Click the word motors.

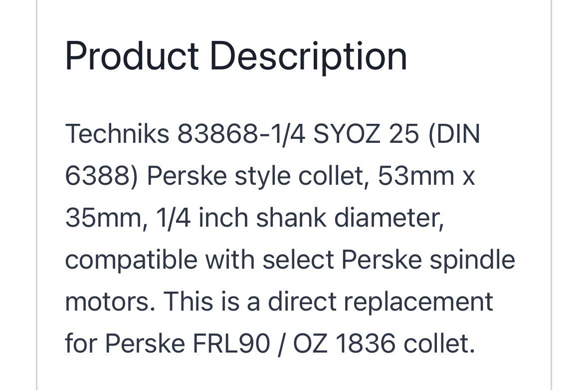pos(110,302)
